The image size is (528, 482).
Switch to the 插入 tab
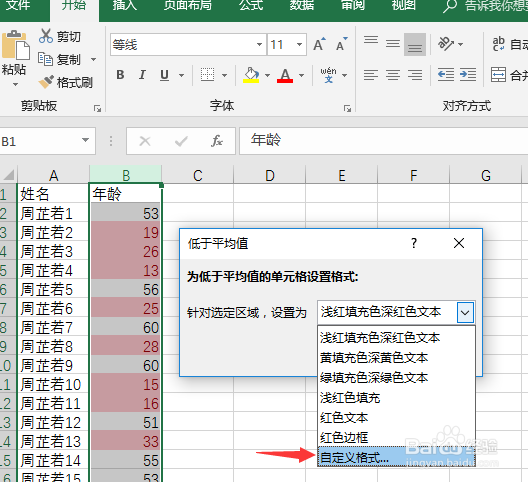click(125, 5)
